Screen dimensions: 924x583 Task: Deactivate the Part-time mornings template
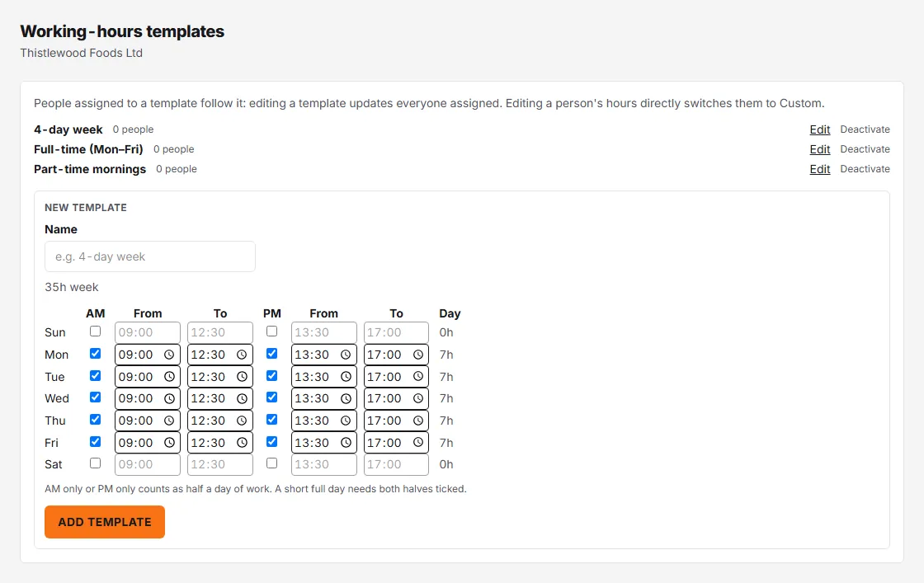pos(865,169)
